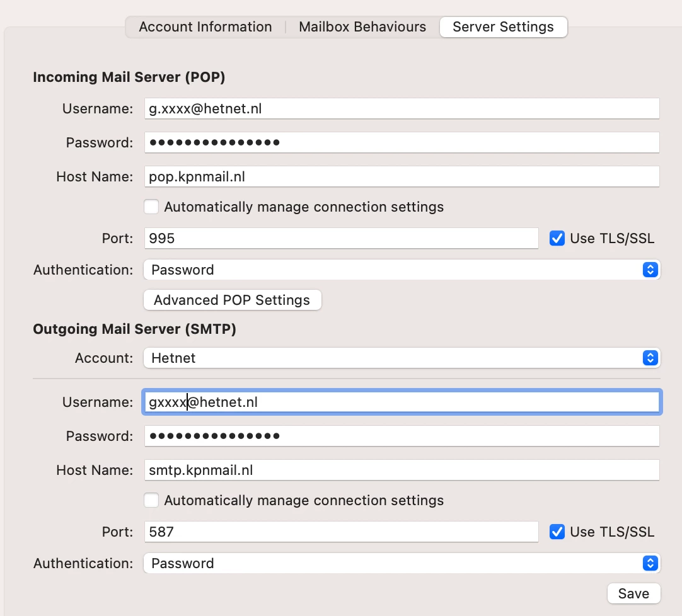
Task: Click the SMTP Password field
Action: (x=402, y=436)
